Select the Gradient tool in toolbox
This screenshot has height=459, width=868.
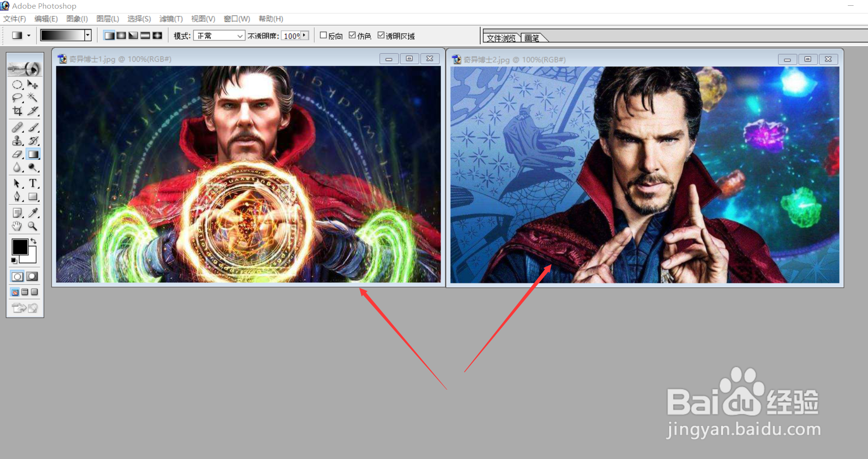[33, 154]
